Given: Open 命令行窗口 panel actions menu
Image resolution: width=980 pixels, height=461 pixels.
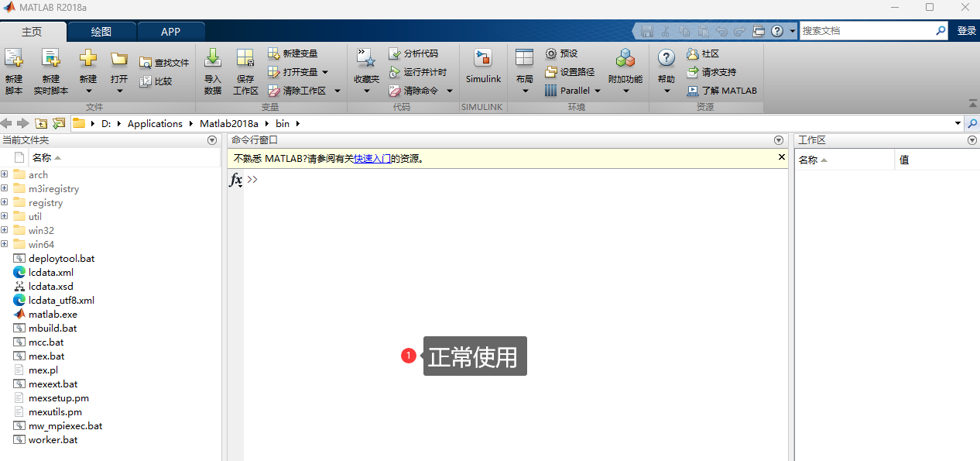Looking at the screenshot, I should (779, 140).
